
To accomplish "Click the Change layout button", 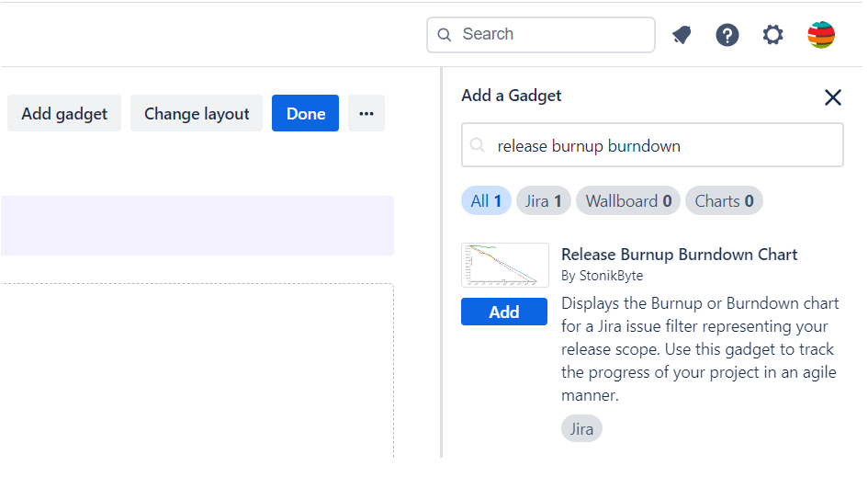I will [197, 113].
